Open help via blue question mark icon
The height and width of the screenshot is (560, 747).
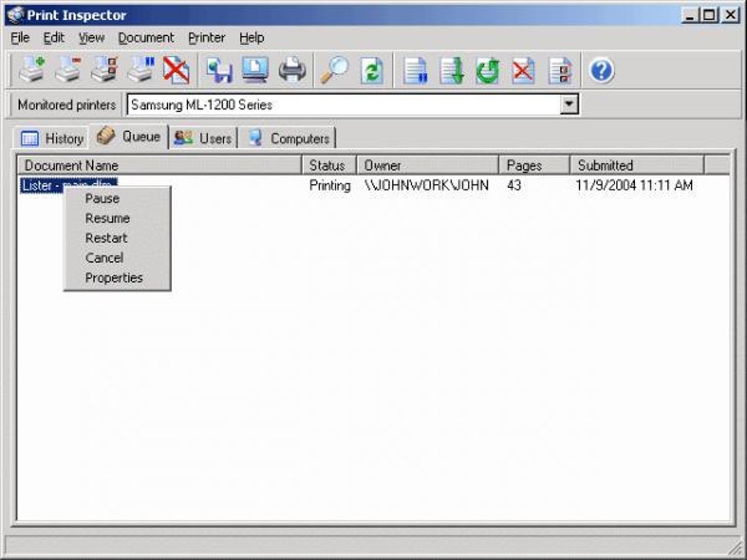[602, 70]
